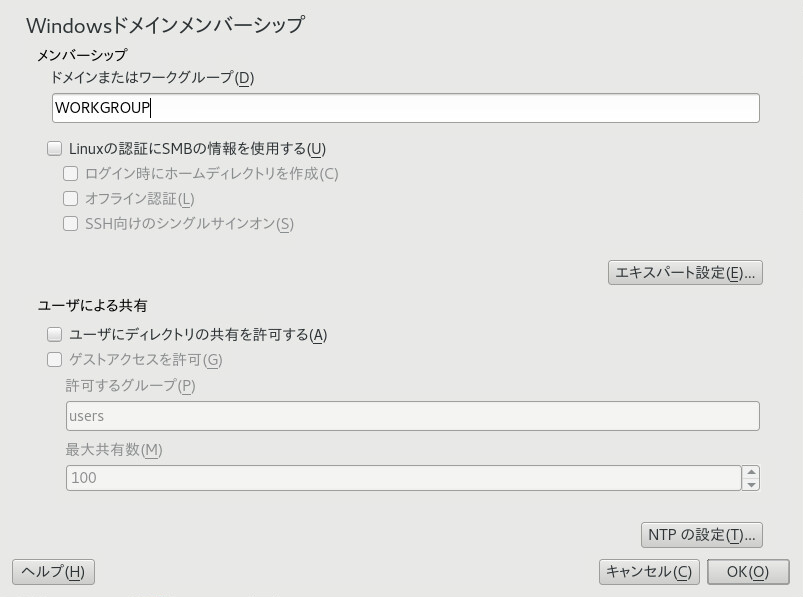Open the NTP settings button

tap(701, 535)
